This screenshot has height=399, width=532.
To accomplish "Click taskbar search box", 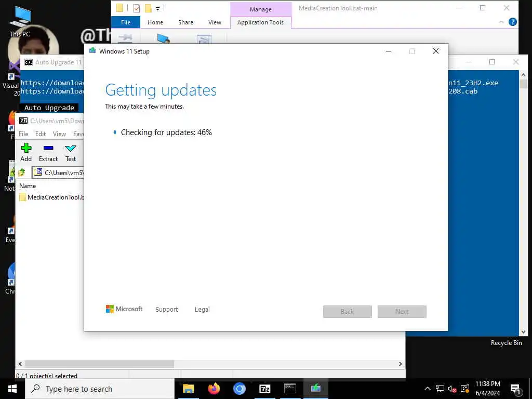I will 100,389.
